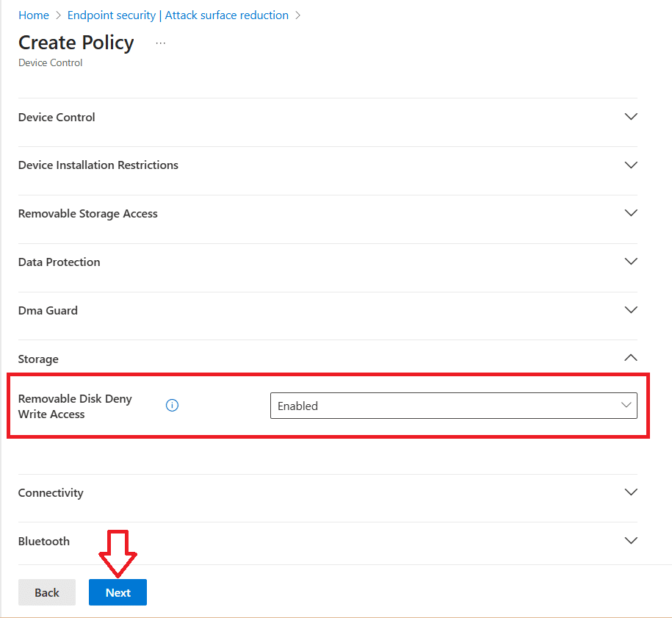
Task: Select the Storage section heading text
Action: (x=38, y=359)
